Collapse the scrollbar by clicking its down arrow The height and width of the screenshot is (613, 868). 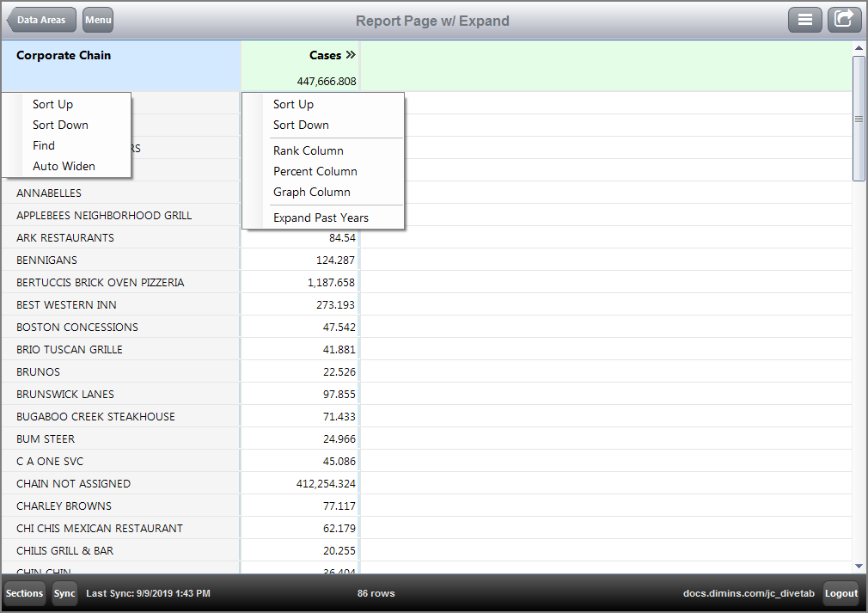[x=859, y=566]
